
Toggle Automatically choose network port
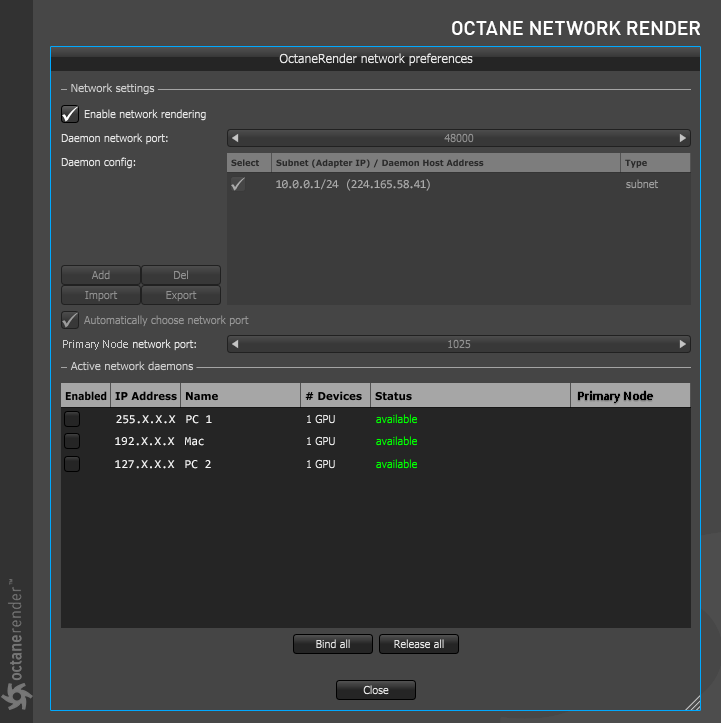[x=70, y=320]
